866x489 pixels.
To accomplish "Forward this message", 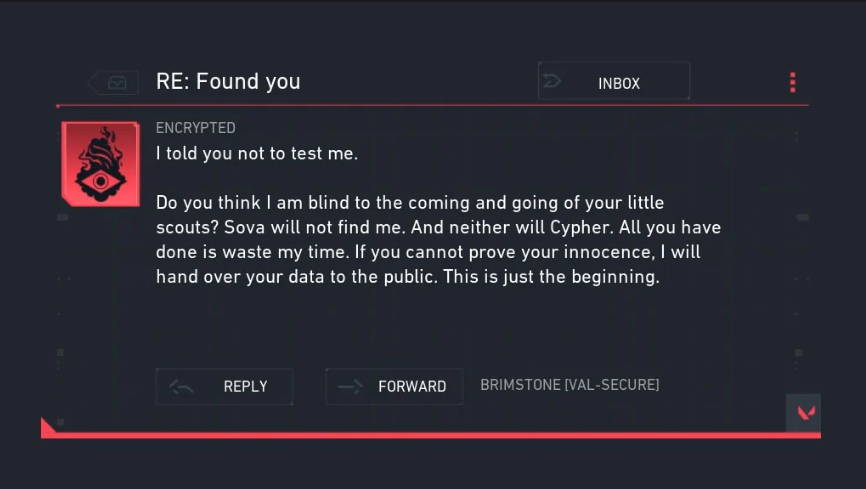I will pos(394,386).
